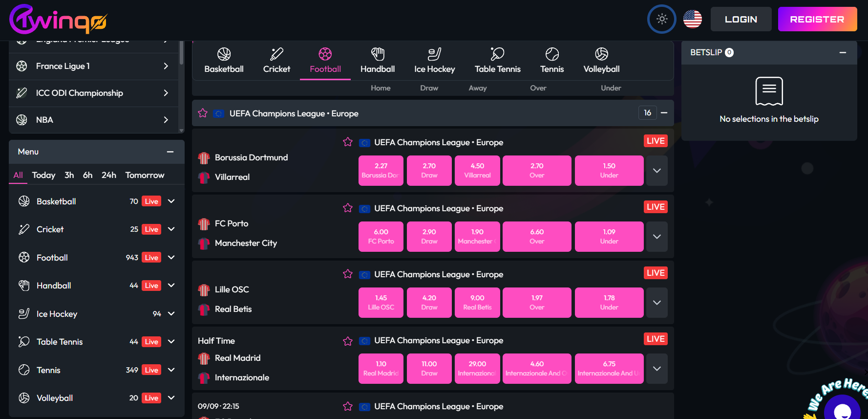The image size is (868, 419).
Task: Favorite the Real Madrid vs Internazionale match
Action: coord(348,341)
